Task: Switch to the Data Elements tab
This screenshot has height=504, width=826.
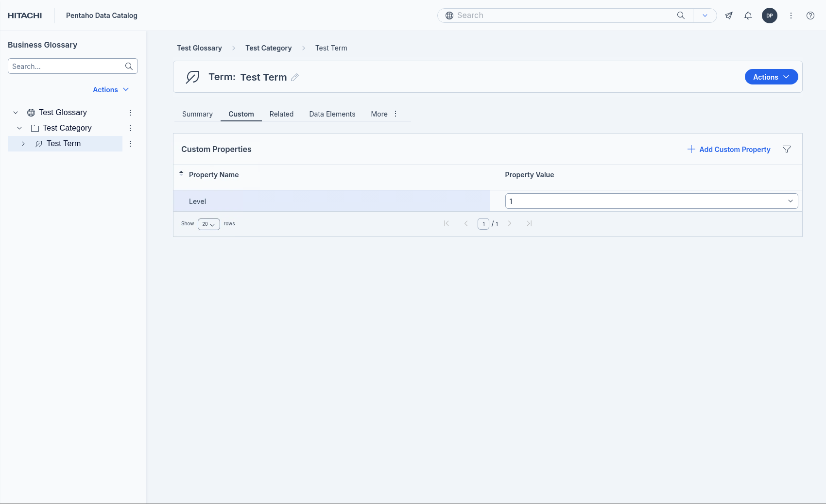Action: [x=332, y=114]
